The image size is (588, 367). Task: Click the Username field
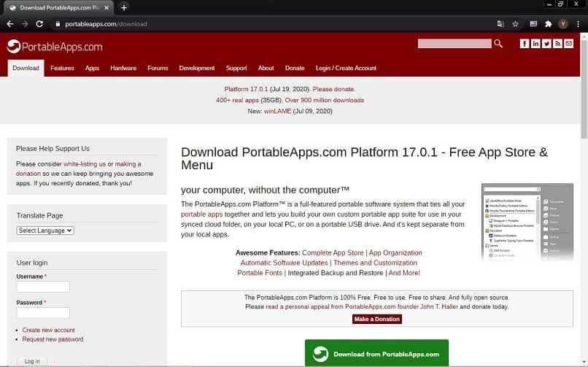point(43,287)
